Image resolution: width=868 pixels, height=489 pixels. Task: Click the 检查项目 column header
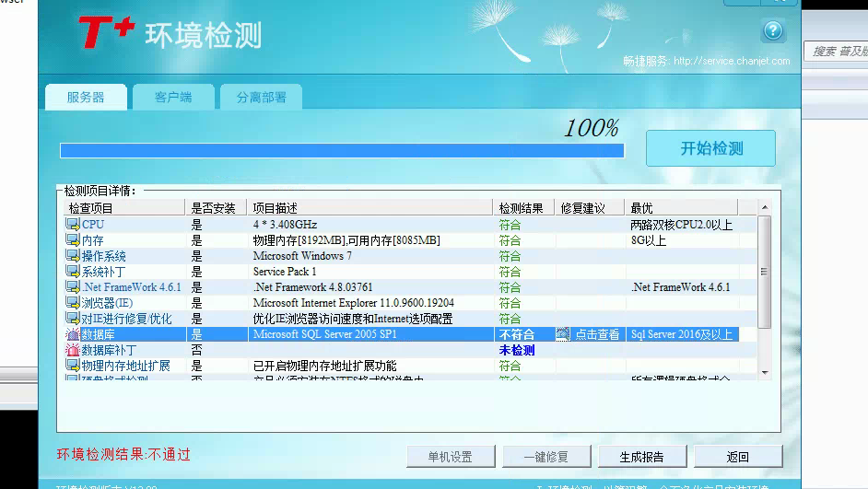(124, 208)
